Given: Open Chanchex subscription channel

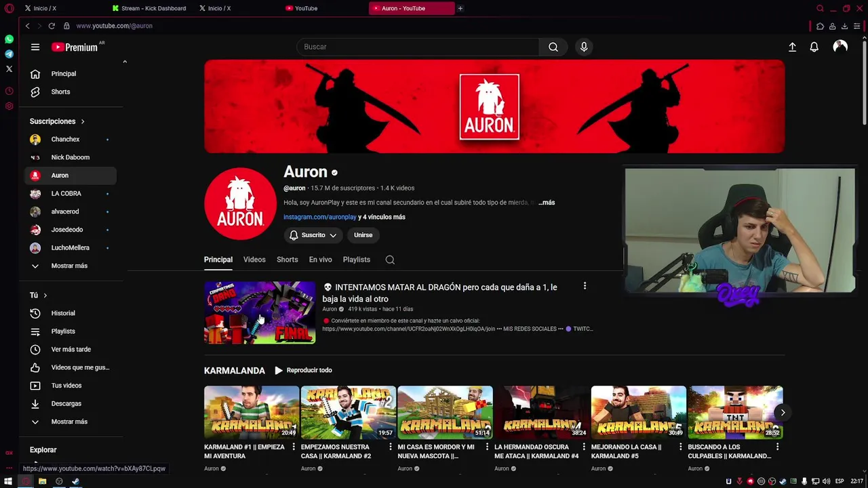Looking at the screenshot, I should pyautogui.click(x=71, y=139).
